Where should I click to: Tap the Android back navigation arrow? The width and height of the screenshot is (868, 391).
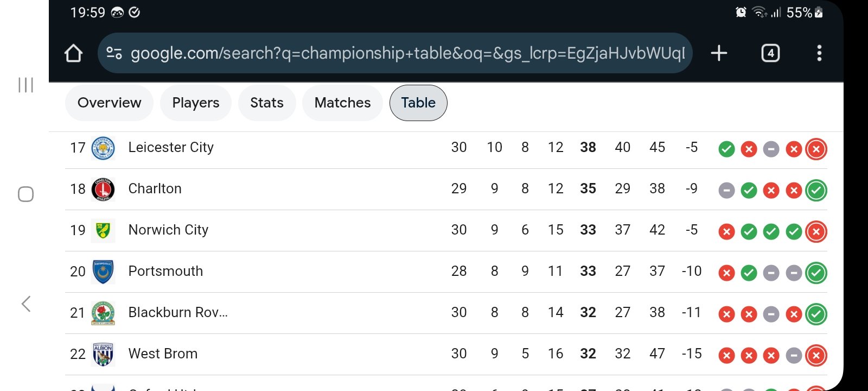[x=25, y=304]
